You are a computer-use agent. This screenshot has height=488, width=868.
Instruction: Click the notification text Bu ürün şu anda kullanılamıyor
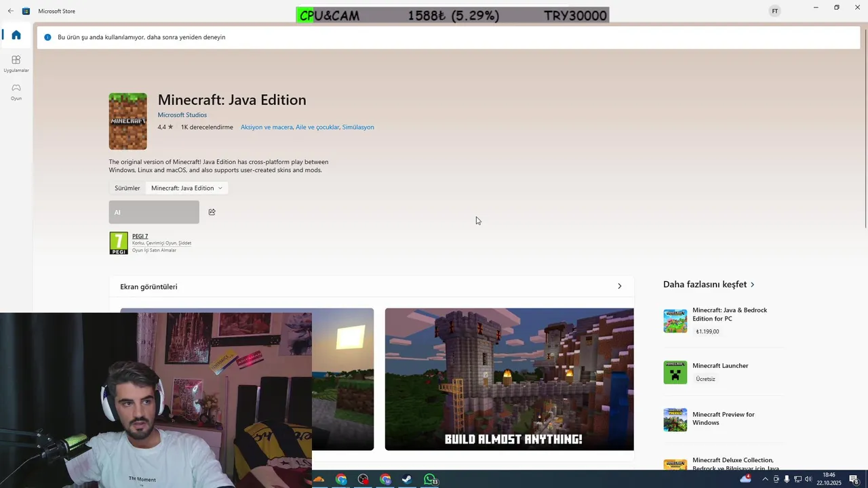click(141, 37)
